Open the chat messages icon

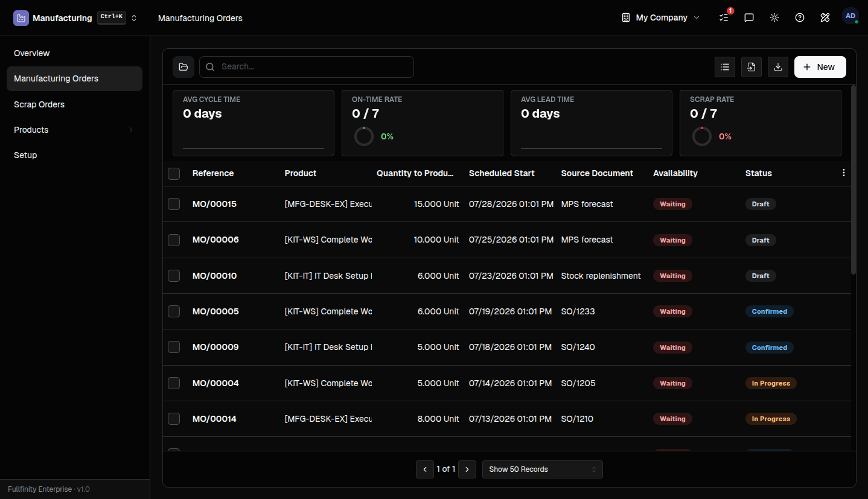749,17
